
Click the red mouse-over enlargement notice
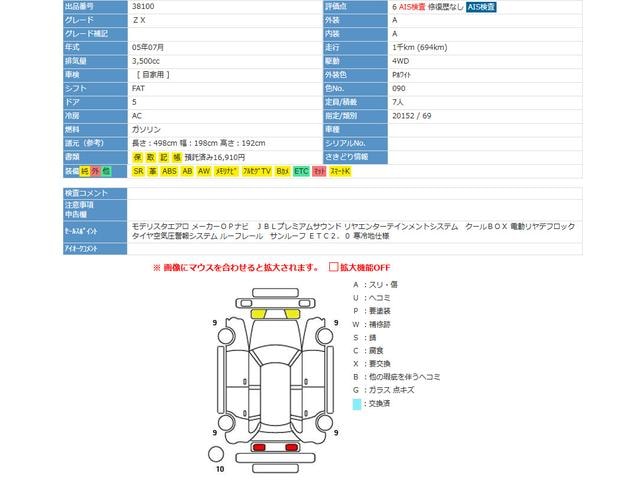(x=236, y=268)
